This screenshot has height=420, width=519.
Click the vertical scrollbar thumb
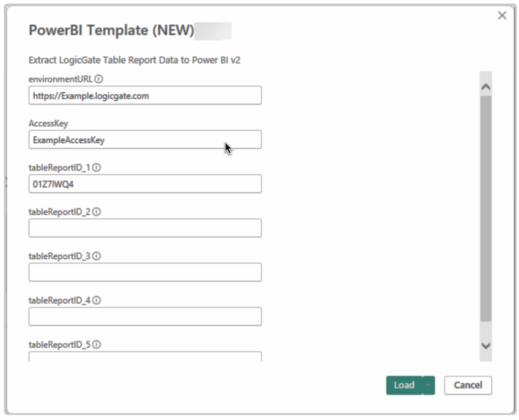[486, 208]
